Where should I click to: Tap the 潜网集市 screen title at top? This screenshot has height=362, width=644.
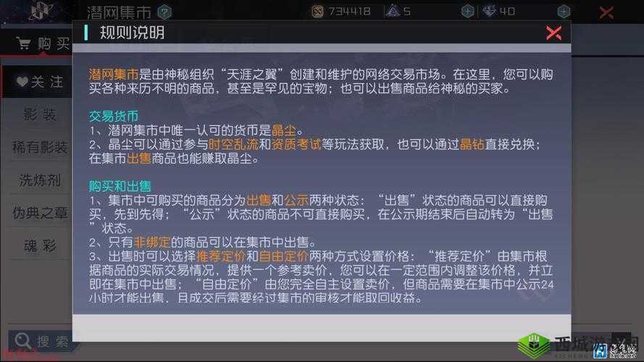[119, 12]
